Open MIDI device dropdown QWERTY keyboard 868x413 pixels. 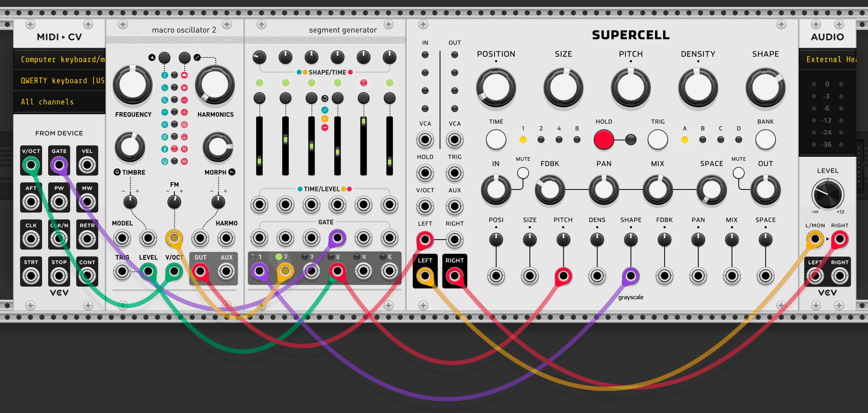point(59,81)
